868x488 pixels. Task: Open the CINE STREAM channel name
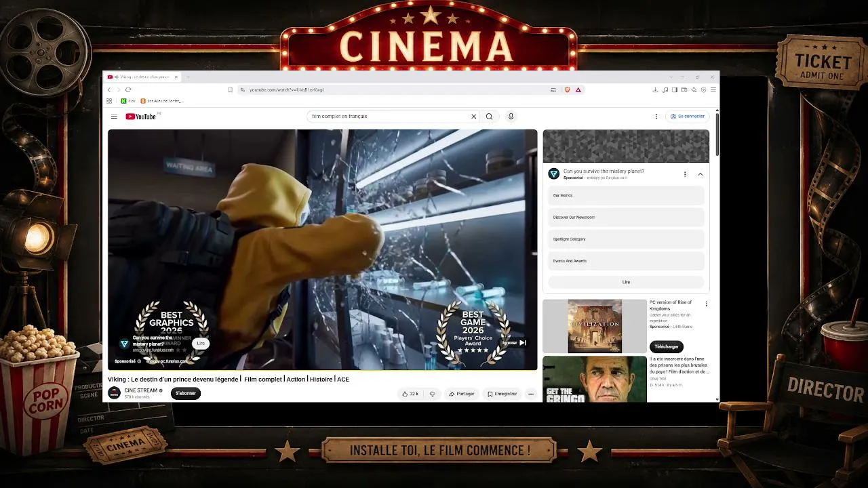(140, 390)
